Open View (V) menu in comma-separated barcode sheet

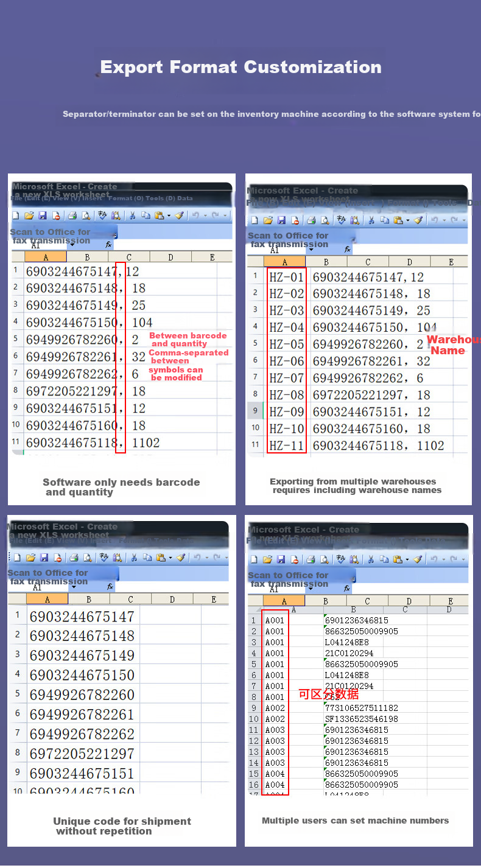click(x=66, y=198)
